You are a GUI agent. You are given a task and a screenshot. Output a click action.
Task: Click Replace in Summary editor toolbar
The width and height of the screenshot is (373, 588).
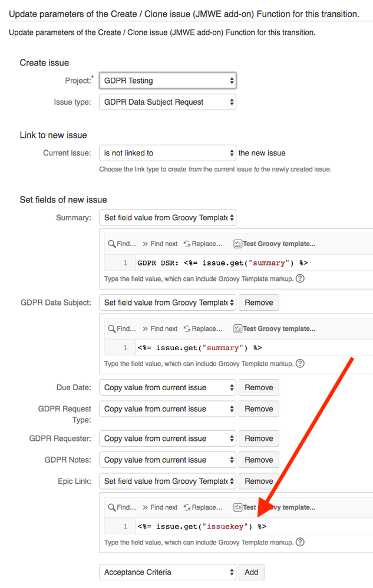203,244
